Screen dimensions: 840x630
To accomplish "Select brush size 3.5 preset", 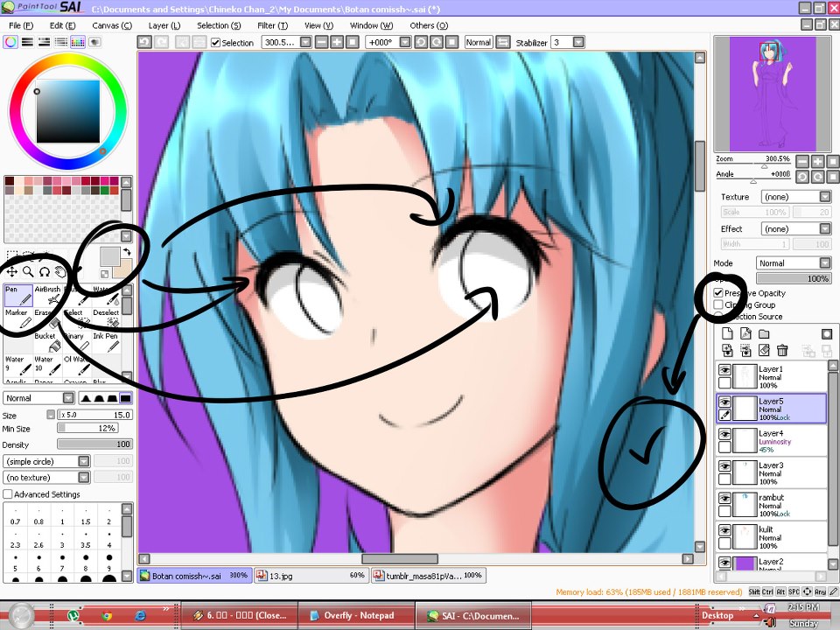I will click(86, 540).
